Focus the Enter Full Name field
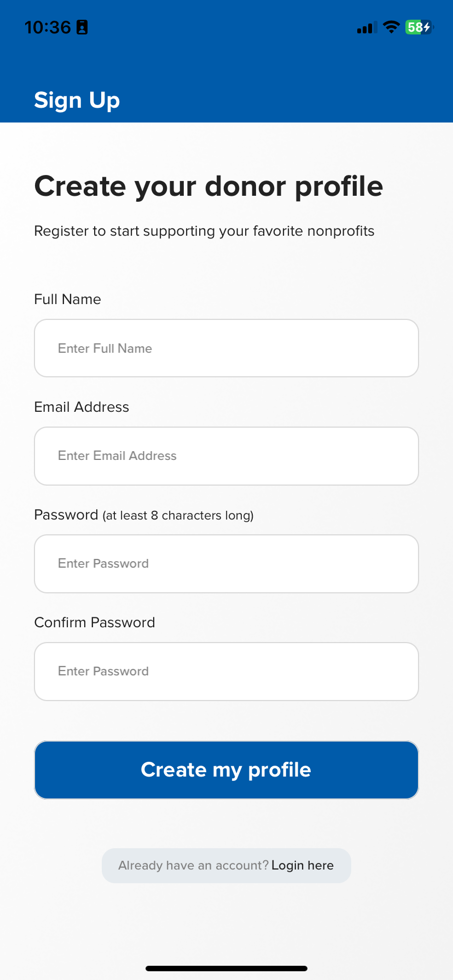Viewport: 453px width, 980px height. 226,348
